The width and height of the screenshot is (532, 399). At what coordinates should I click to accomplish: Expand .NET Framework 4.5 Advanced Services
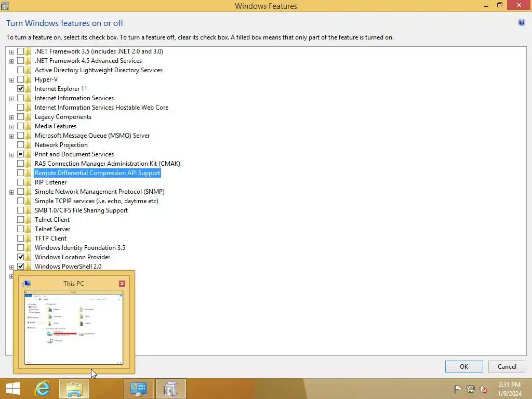pos(11,61)
